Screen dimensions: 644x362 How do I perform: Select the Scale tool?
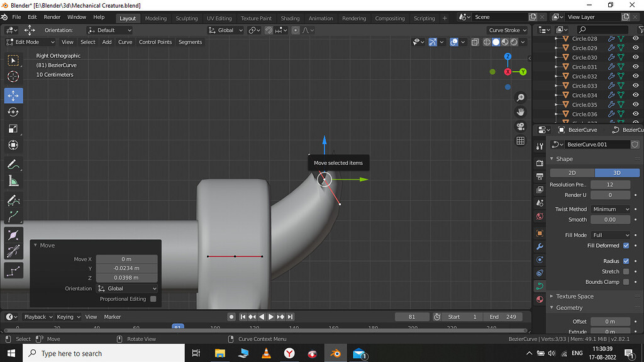[14, 128]
